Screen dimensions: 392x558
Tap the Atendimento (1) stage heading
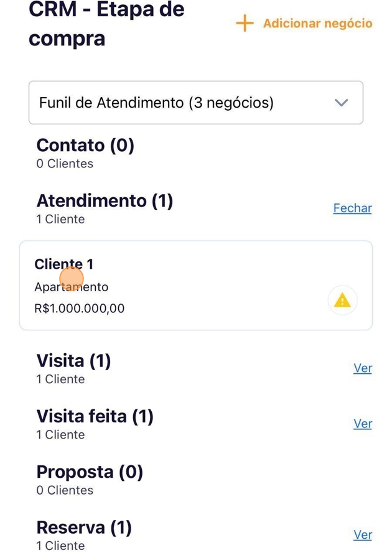point(105,201)
